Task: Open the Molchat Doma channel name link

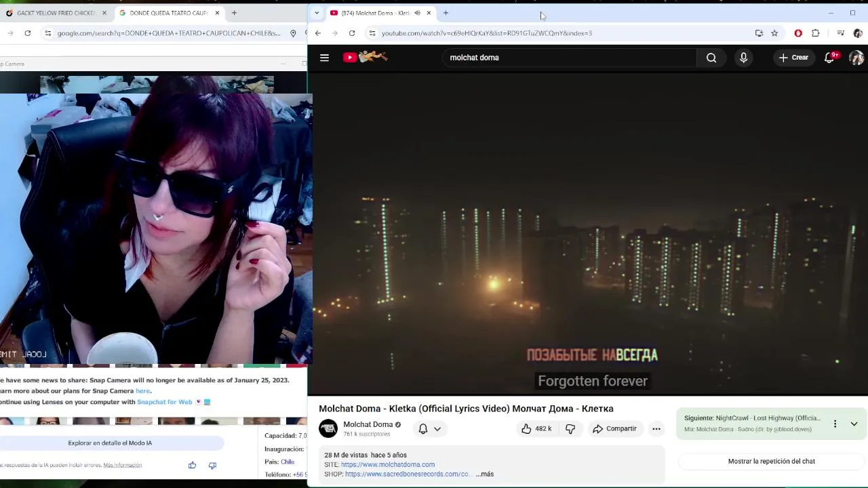Action: point(368,424)
